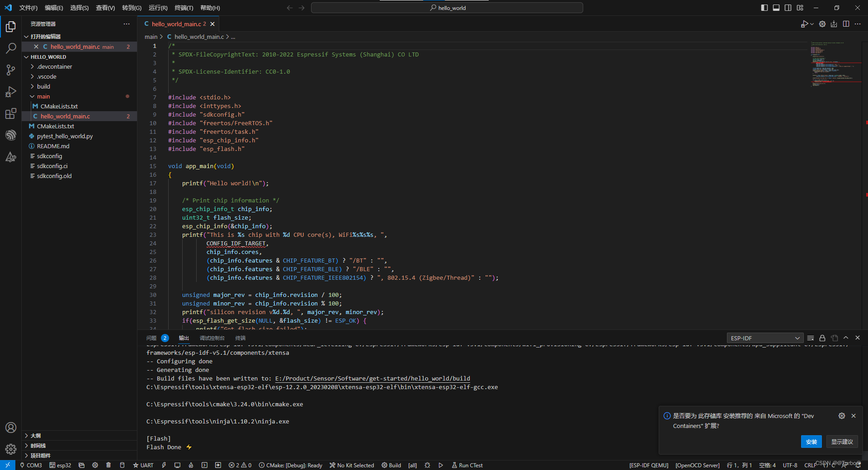Click the monitor device icon in status bar
The height and width of the screenshot is (470, 868).
point(177,465)
